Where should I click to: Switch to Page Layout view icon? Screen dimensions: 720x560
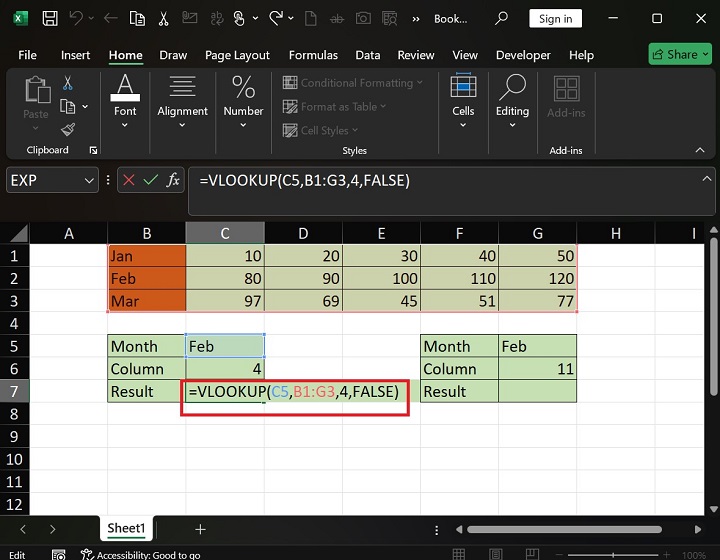coord(495,554)
